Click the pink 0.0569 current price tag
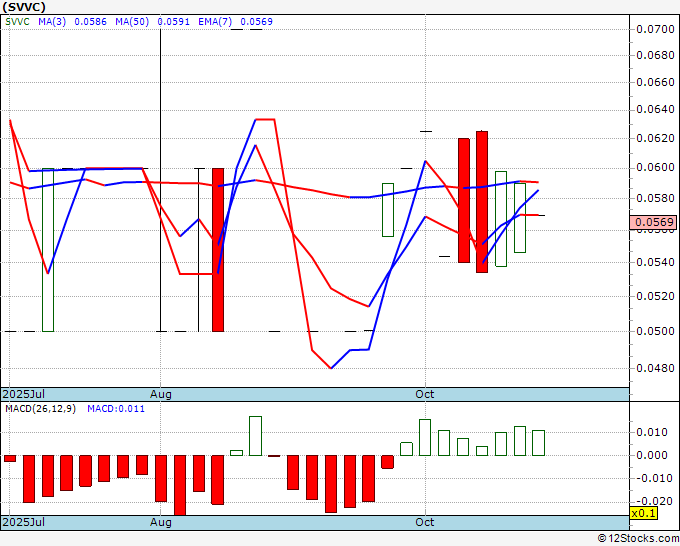The height and width of the screenshot is (546, 680). click(653, 222)
